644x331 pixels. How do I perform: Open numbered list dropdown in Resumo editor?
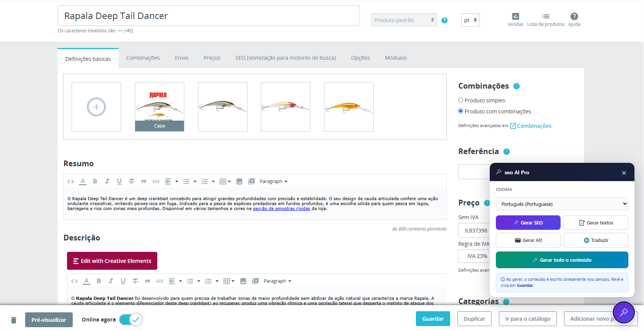coord(208,181)
